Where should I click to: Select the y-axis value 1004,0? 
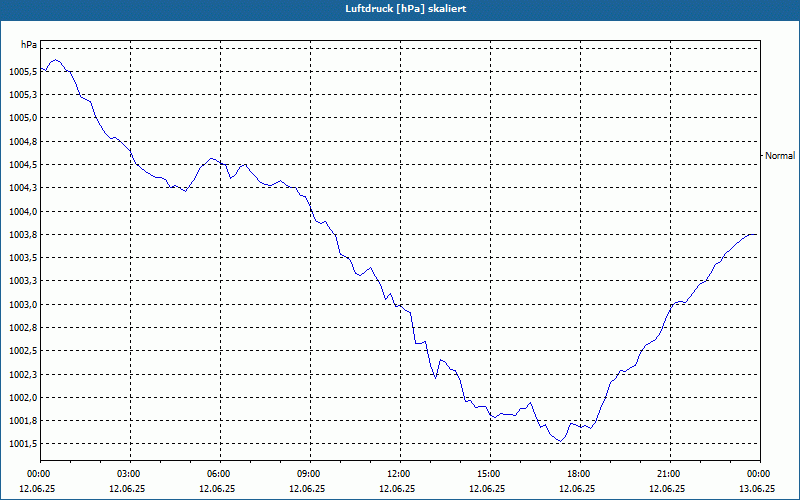click(x=23, y=212)
